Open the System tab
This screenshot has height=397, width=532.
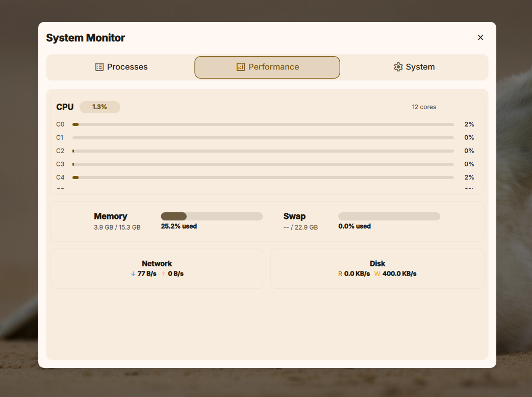[414, 67]
